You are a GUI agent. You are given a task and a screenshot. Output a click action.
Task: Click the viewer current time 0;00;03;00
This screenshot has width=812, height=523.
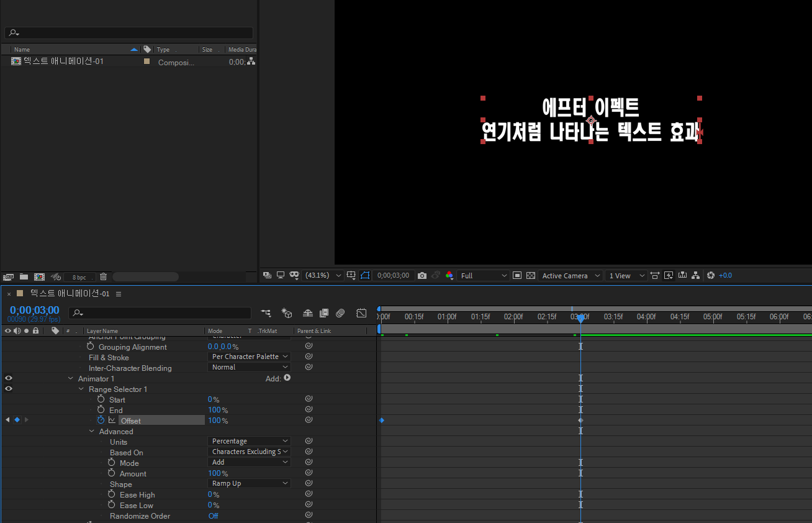click(x=394, y=275)
